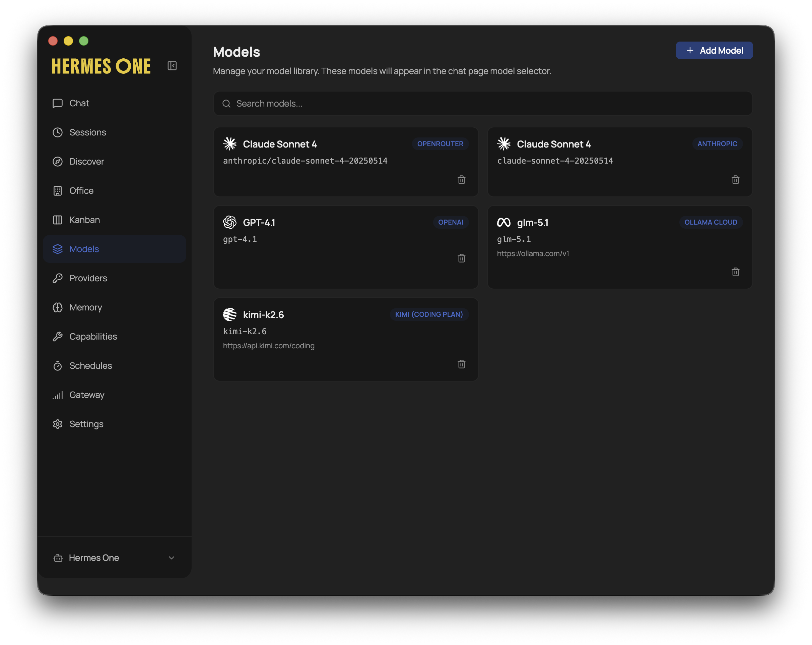Select Office in the sidebar
Screen dimensions: 812x645
(x=115, y=191)
